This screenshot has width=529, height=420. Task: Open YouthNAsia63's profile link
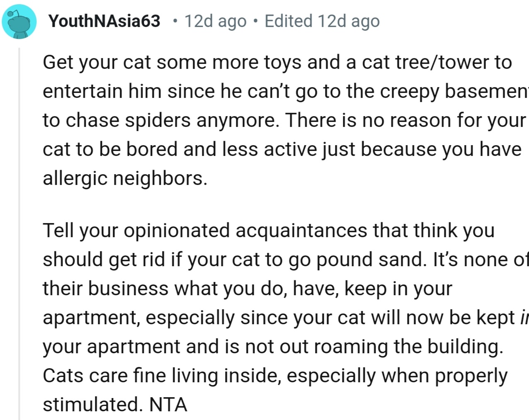[x=104, y=21]
